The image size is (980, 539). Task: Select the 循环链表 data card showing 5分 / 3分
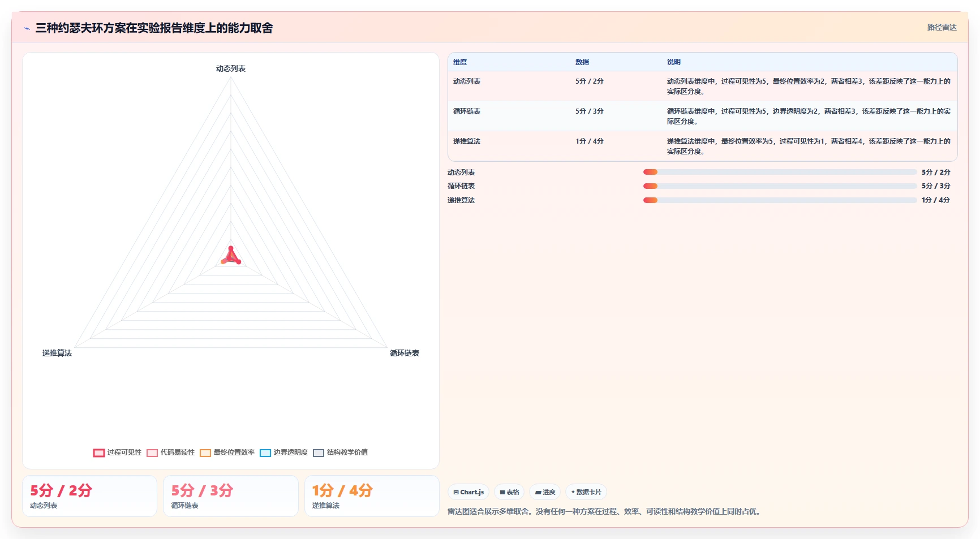pos(231,496)
